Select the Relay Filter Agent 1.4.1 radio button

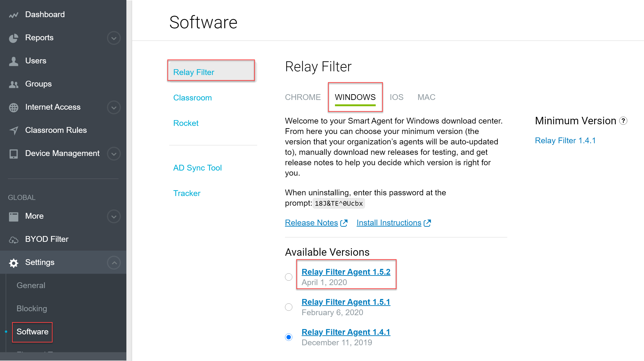click(x=288, y=337)
